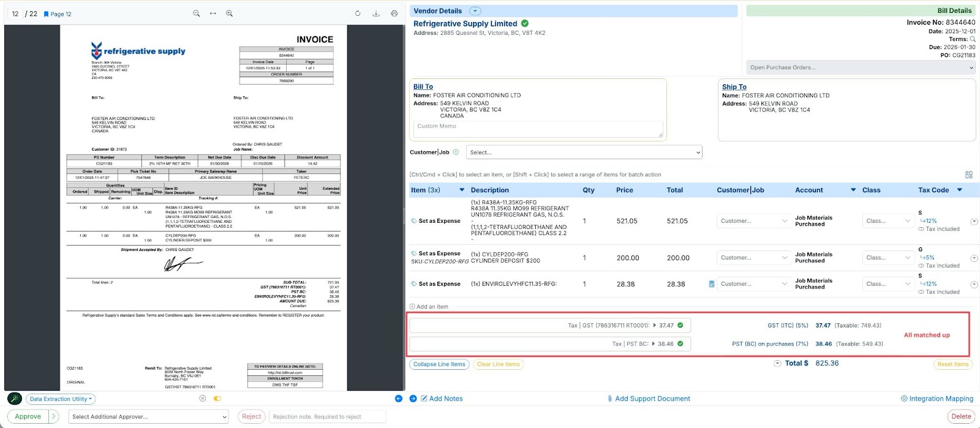This screenshot has height=428, width=980.
Task: Click the 12% tax rate on R438A row
Action: pos(929,221)
